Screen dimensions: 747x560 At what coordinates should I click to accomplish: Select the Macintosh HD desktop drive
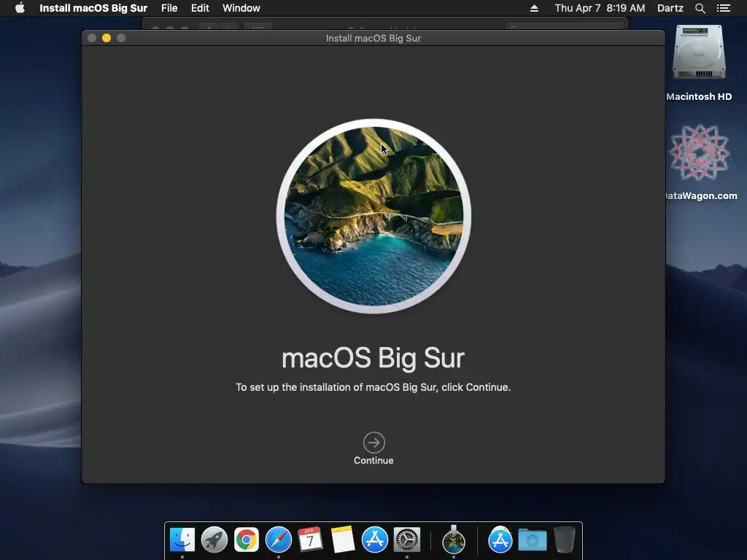(x=699, y=52)
